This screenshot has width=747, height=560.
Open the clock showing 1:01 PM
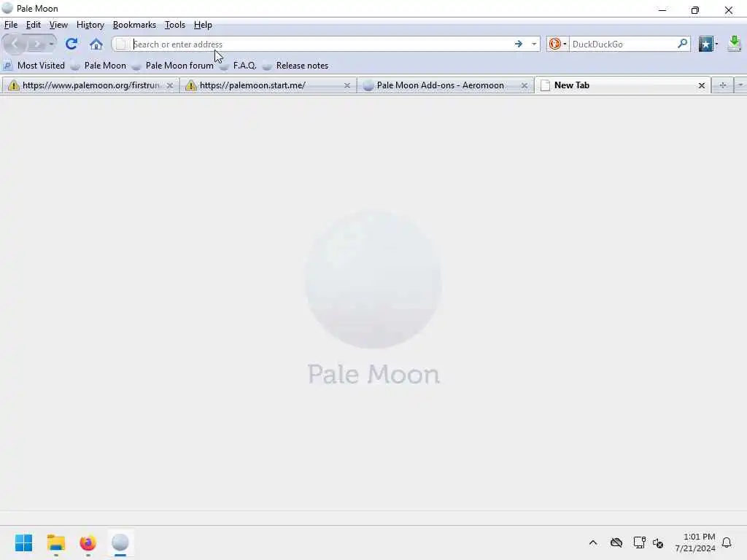point(695,542)
